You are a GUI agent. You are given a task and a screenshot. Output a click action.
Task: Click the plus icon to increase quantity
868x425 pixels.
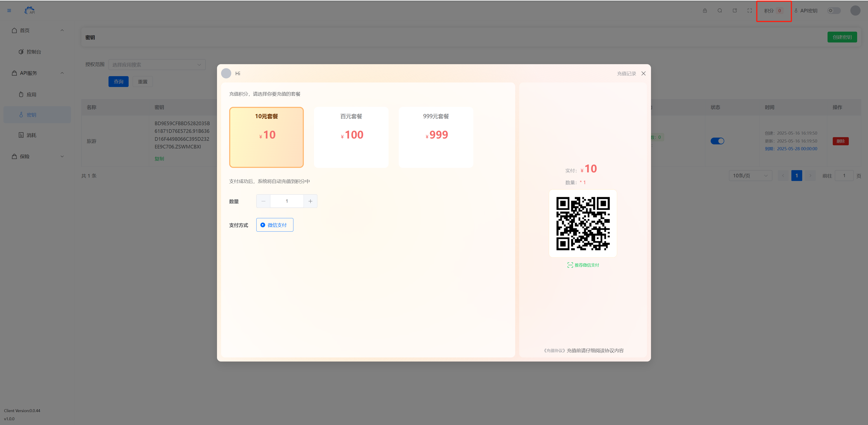[310, 201]
